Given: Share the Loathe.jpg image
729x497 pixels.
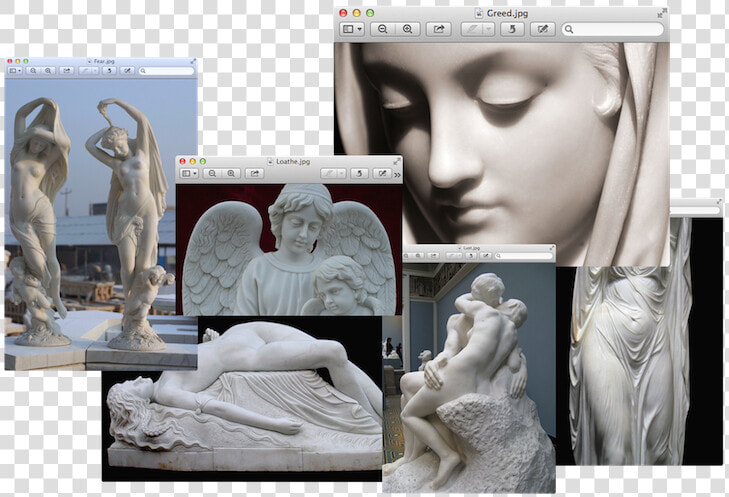Looking at the screenshot, I should coord(254,173).
